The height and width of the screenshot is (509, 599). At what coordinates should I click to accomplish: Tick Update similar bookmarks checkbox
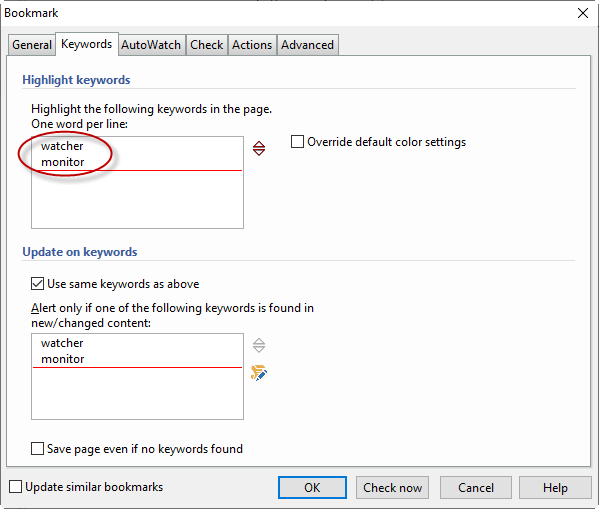(15, 487)
